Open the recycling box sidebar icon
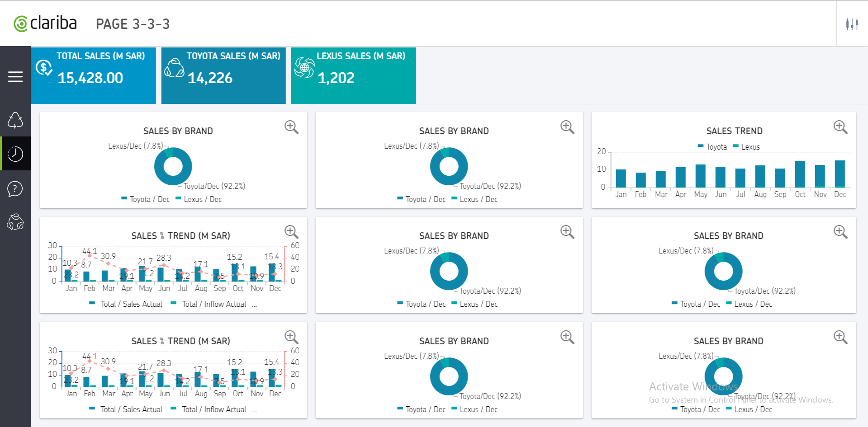The image size is (868, 427). (x=15, y=222)
